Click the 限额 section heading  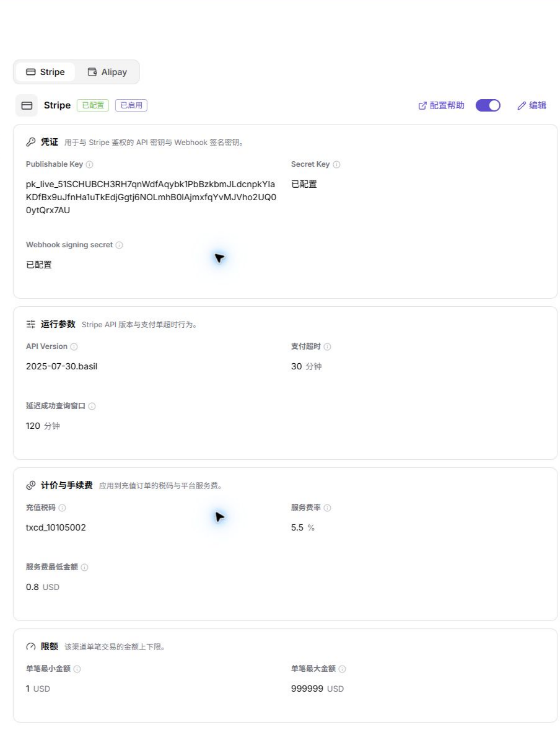[50, 646]
